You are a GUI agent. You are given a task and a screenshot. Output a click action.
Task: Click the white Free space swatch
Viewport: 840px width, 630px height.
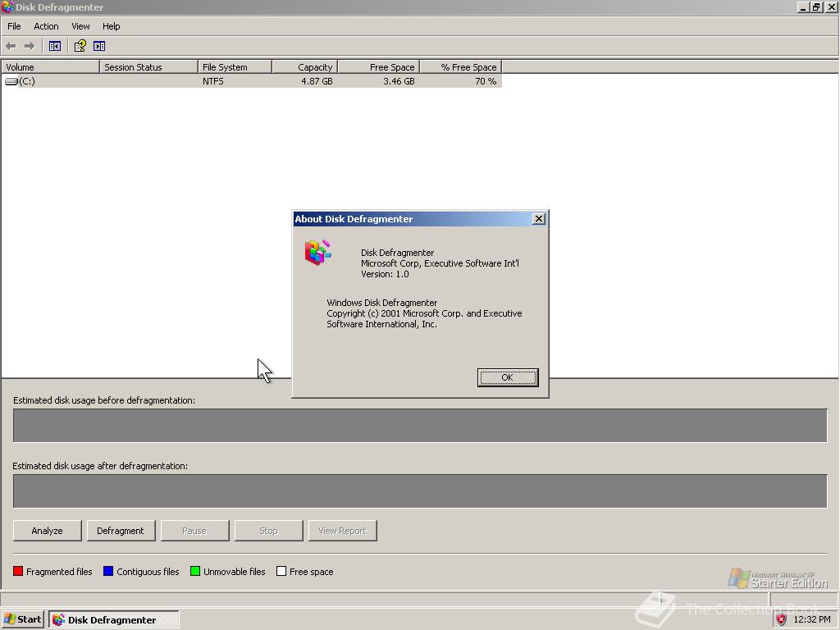click(281, 571)
